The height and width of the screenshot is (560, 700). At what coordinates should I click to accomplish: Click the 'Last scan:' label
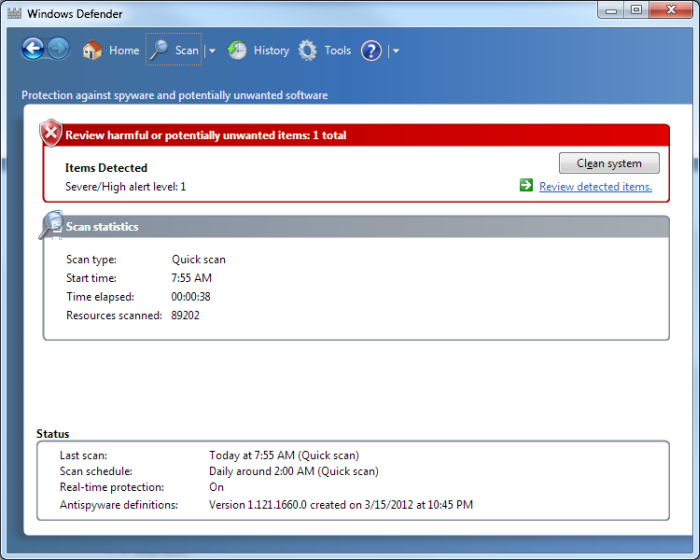point(83,456)
